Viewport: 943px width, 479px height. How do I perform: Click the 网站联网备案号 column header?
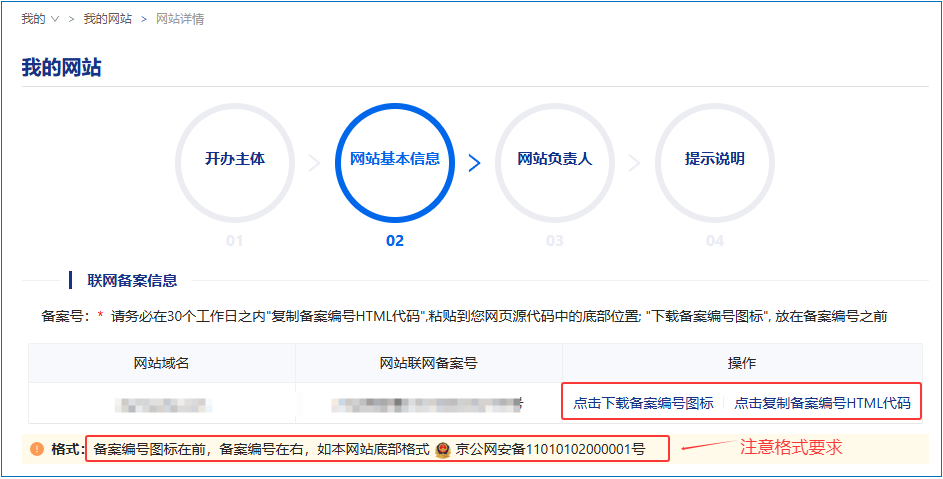pos(429,363)
